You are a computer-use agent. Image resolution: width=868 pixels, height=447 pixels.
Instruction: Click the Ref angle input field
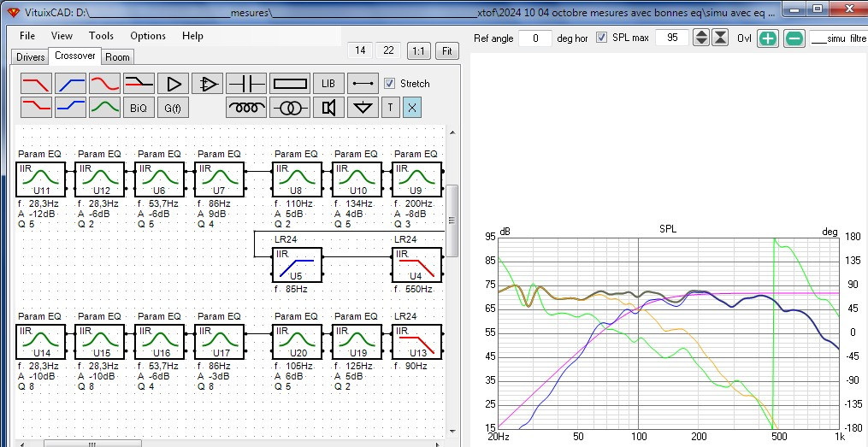coord(535,38)
